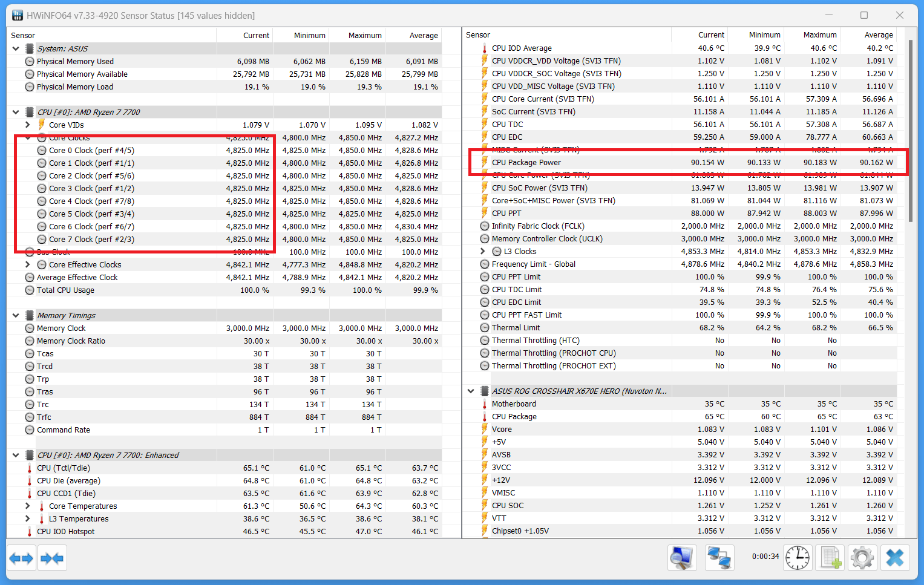Click the Maximum column header in left panel
The image size is (924, 585).
[364, 35]
